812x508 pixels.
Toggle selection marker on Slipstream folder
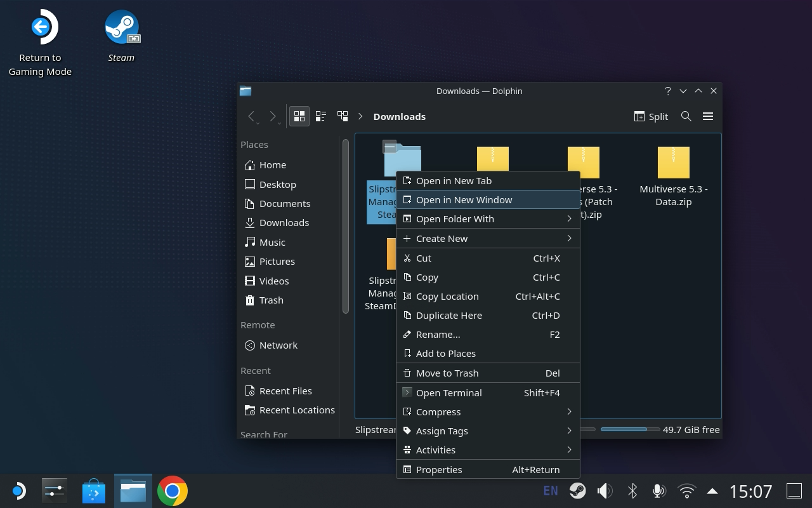pos(390,147)
